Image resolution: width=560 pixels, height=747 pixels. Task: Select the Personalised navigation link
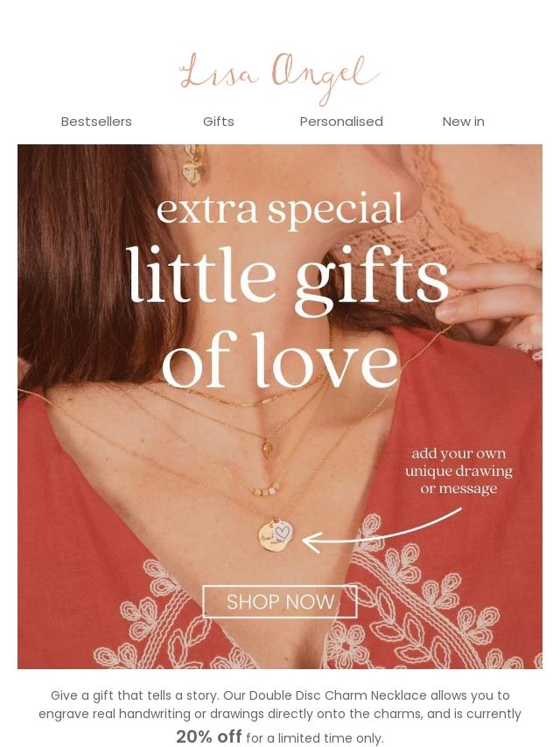pos(341,122)
